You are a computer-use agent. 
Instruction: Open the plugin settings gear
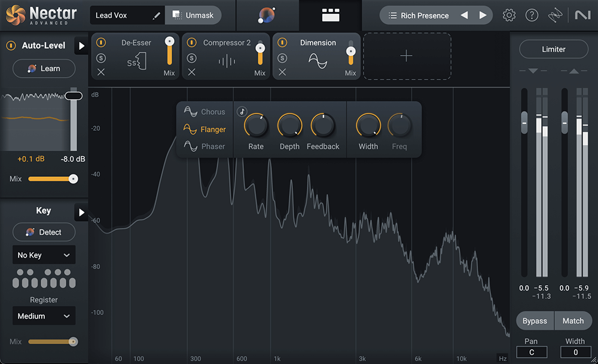(x=509, y=15)
